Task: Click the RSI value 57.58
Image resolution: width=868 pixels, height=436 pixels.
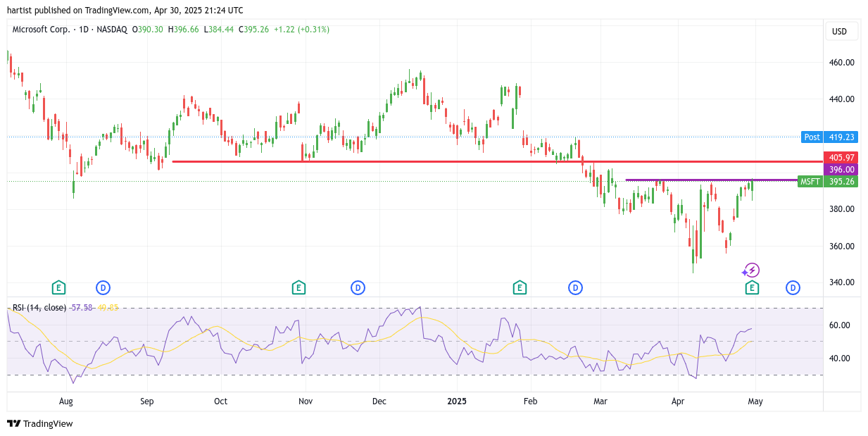Action: tap(82, 308)
